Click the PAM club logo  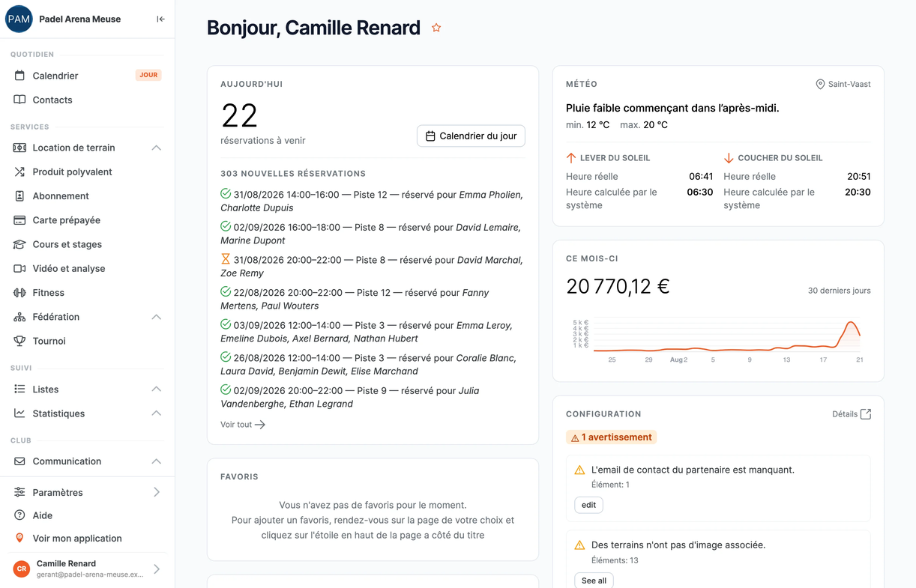[x=19, y=19]
